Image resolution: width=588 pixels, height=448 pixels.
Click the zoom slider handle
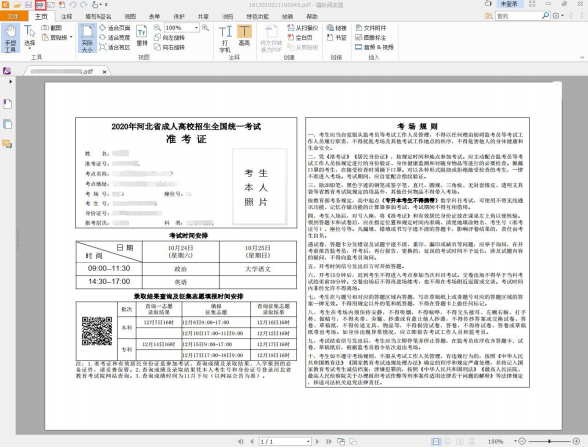point(549,442)
